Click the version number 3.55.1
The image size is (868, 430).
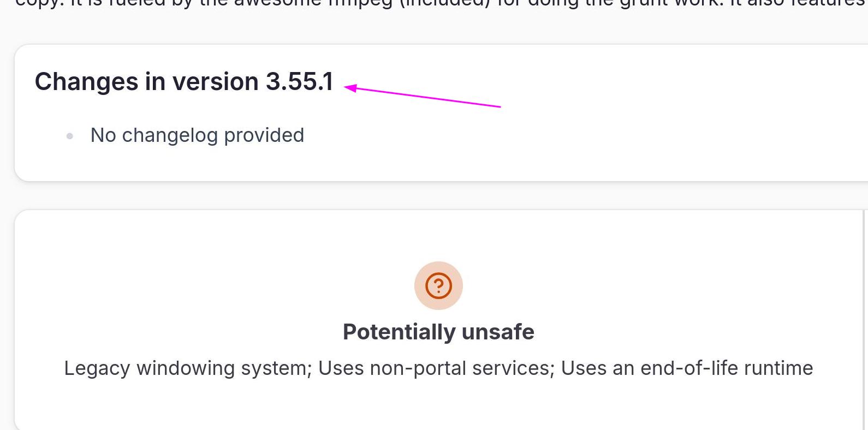tap(299, 82)
